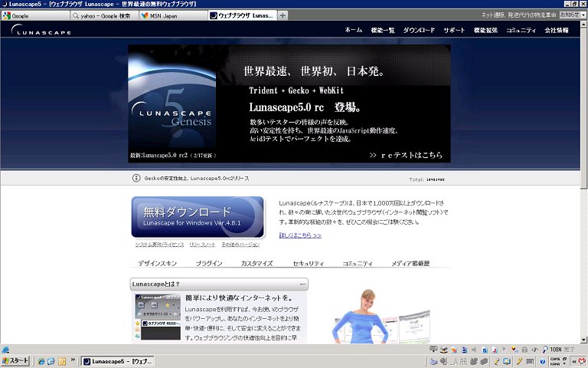Screen dimensions: 588x368
Task: Open the リリースノート link
Action: [202, 245]
